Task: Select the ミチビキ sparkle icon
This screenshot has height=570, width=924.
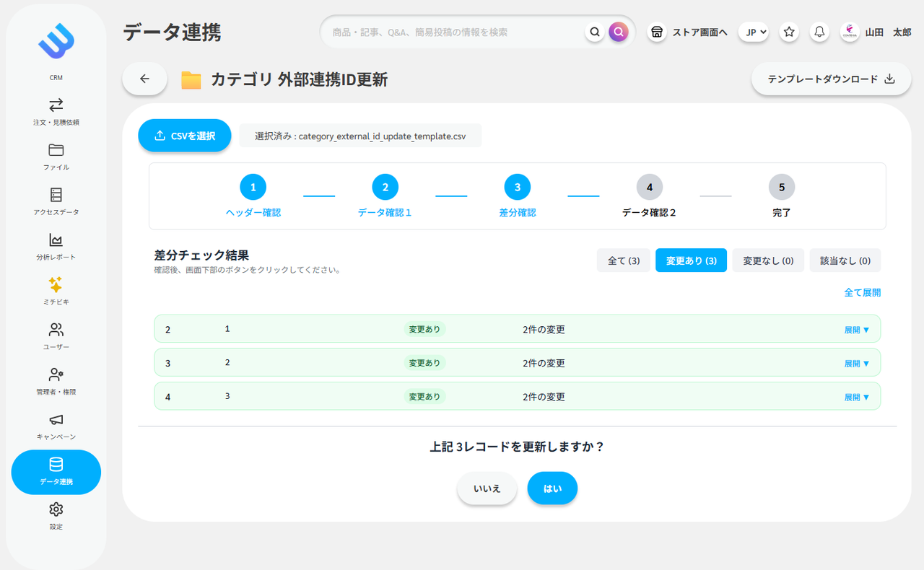Action: [56, 285]
